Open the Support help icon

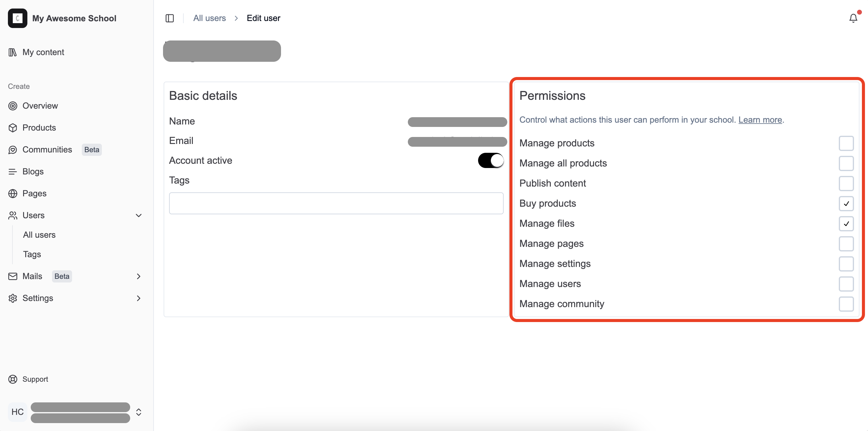click(x=12, y=379)
